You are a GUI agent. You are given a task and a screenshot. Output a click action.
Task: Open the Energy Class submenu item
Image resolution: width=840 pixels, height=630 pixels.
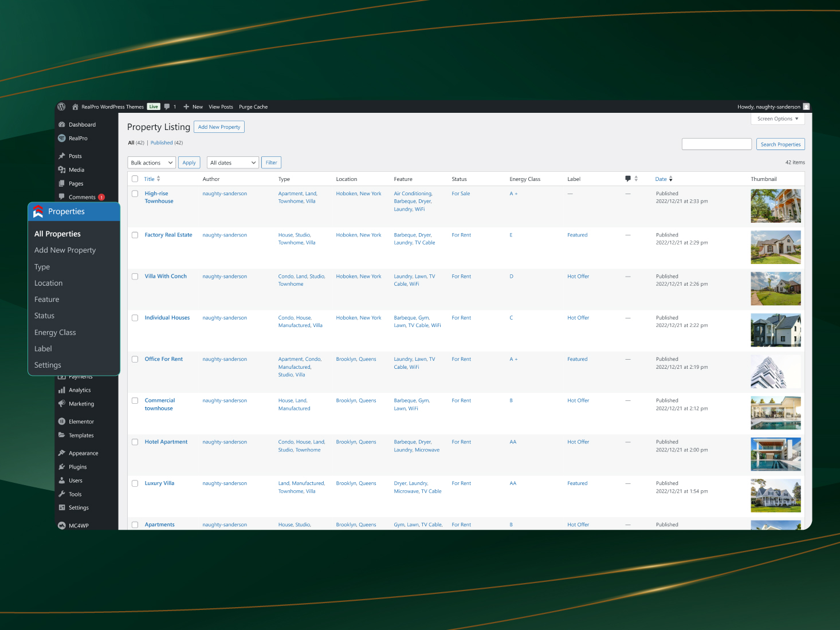click(55, 332)
